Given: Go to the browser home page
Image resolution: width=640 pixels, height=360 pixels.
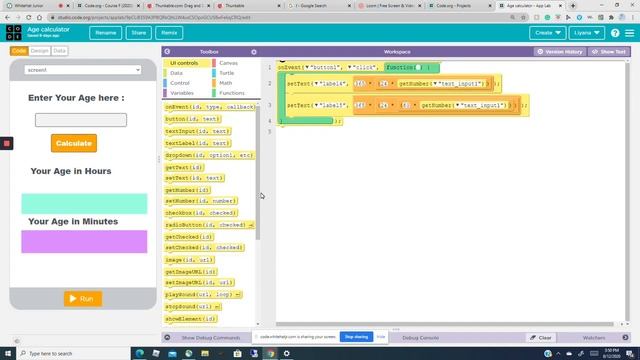Looking at the screenshot, I should tap(39, 18).
